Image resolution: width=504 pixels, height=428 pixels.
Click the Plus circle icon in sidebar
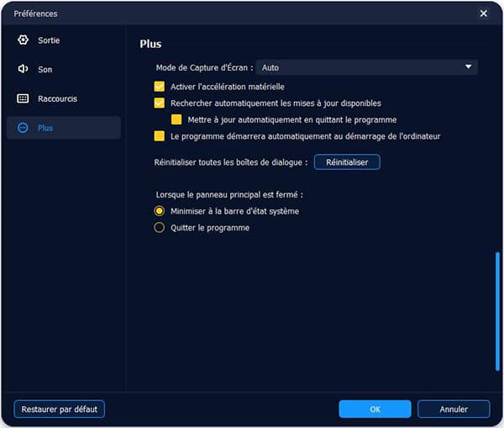tap(23, 128)
